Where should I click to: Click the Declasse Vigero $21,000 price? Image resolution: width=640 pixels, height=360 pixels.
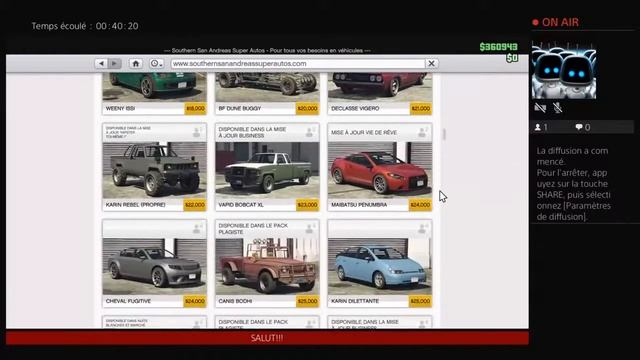tap(420, 109)
